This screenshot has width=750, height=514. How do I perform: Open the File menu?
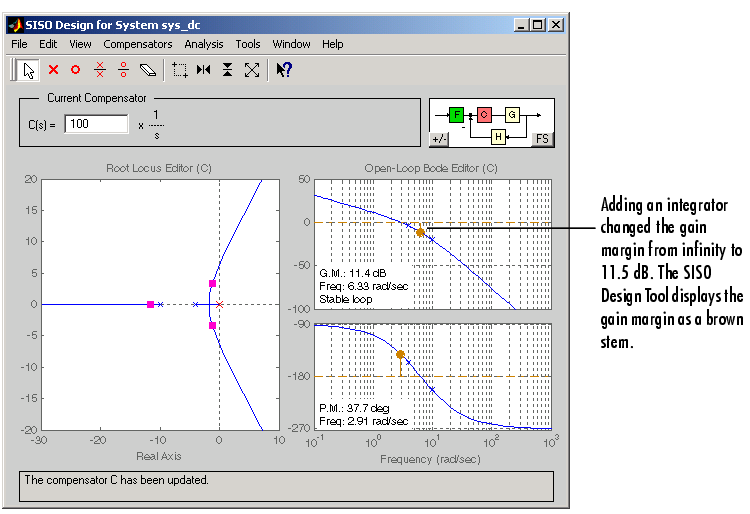(x=19, y=44)
